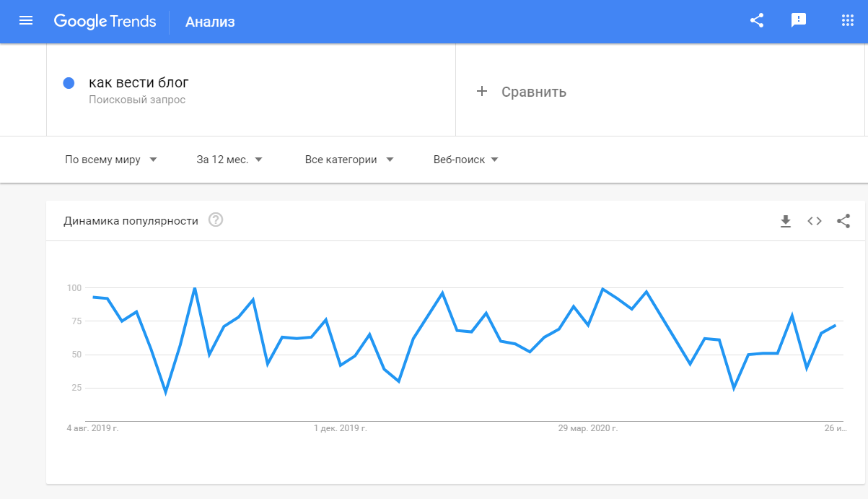Open the hamburger main menu
Image resolution: width=868 pixels, height=499 pixels.
coord(26,21)
